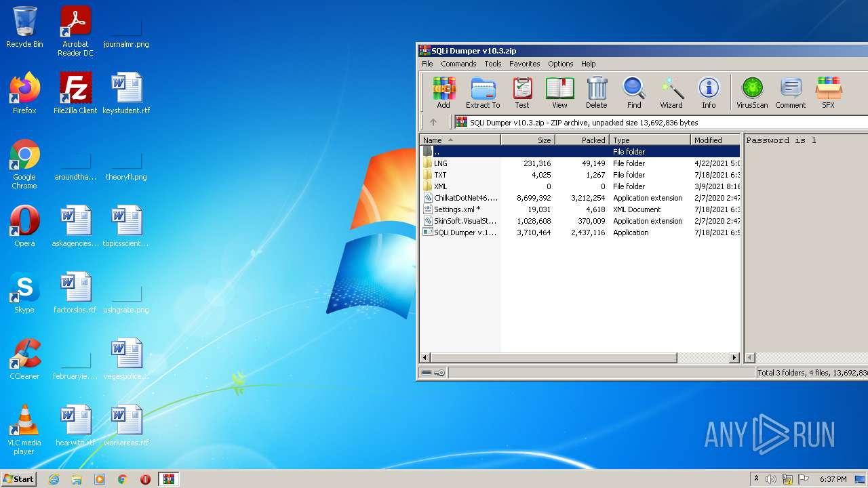Viewport: 868px width, 488px height.
Task: Click the Add toolbar icon in WinRAR
Action: coord(443,93)
